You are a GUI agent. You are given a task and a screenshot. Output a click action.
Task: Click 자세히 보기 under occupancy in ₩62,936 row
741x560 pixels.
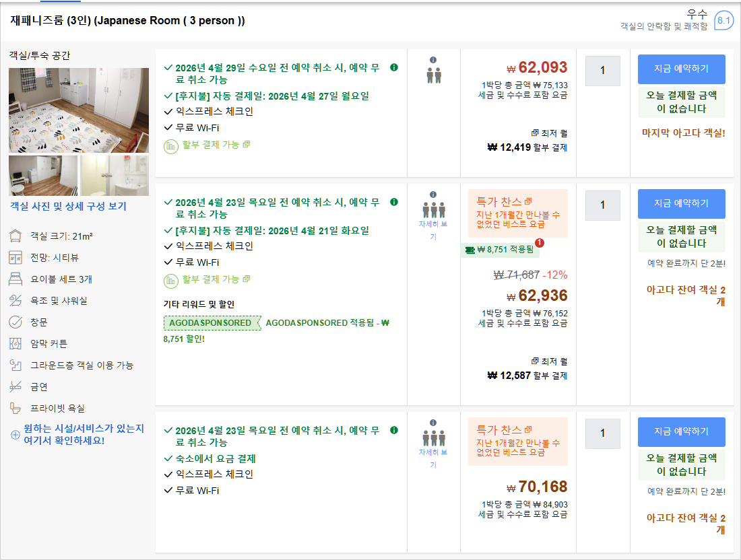click(x=433, y=230)
